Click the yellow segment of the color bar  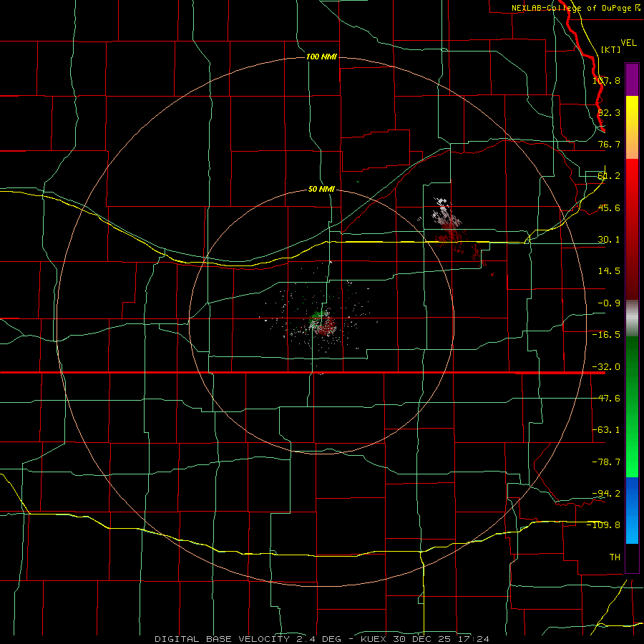coord(632,127)
